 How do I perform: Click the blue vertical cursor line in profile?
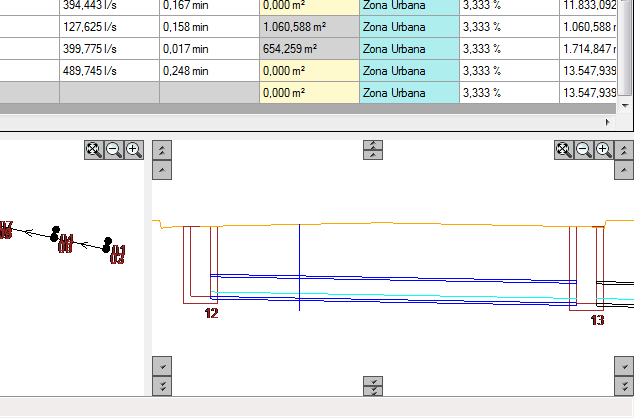click(x=300, y=267)
